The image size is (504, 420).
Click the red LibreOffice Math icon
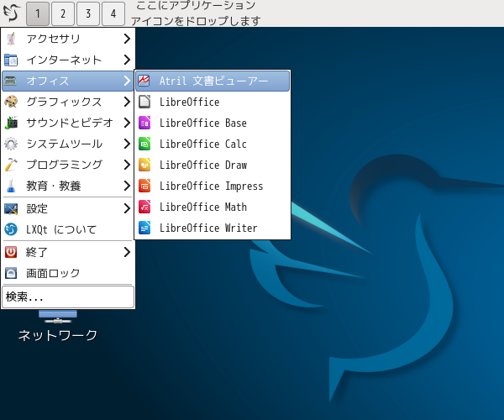tap(144, 207)
